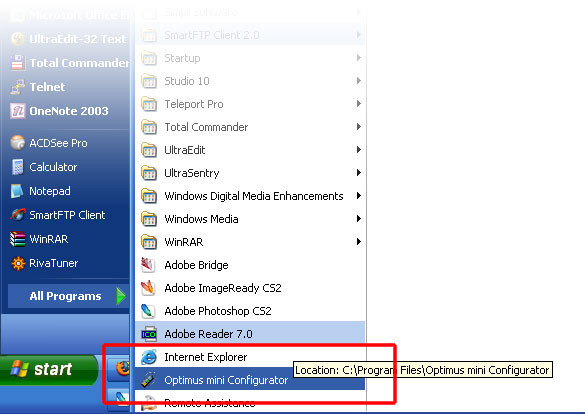Click Adobe ImageReady CS2 feather icon
This screenshot has width=585, height=414.
(x=148, y=288)
